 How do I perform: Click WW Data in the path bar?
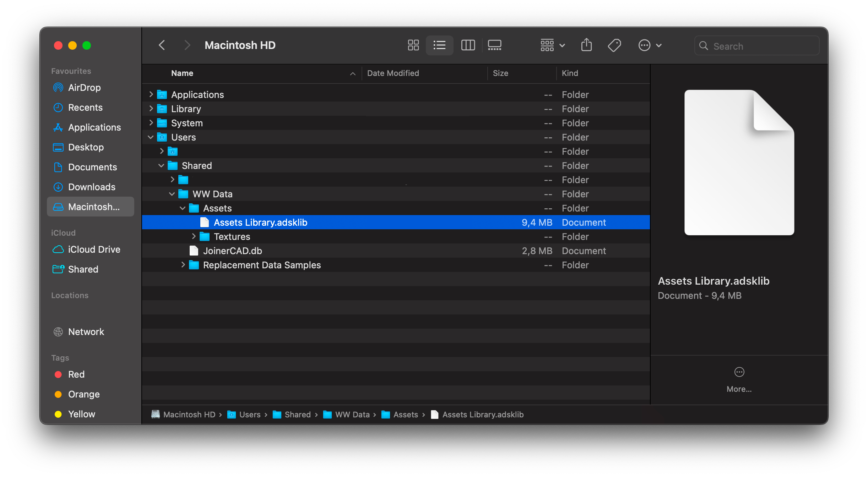tap(352, 415)
